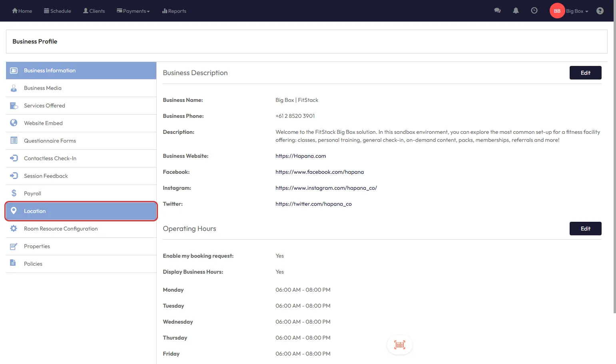Go to the Schedule menu
The image size is (616, 364).
58,11
